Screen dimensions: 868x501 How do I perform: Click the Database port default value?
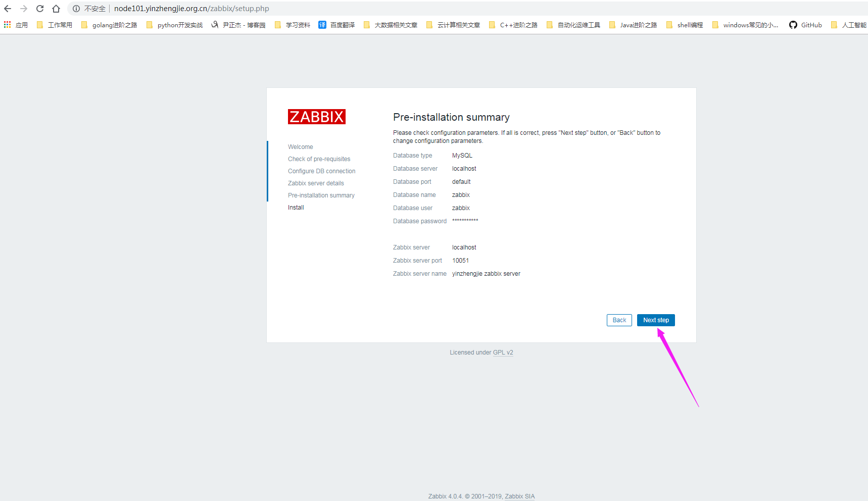[461, 182]
